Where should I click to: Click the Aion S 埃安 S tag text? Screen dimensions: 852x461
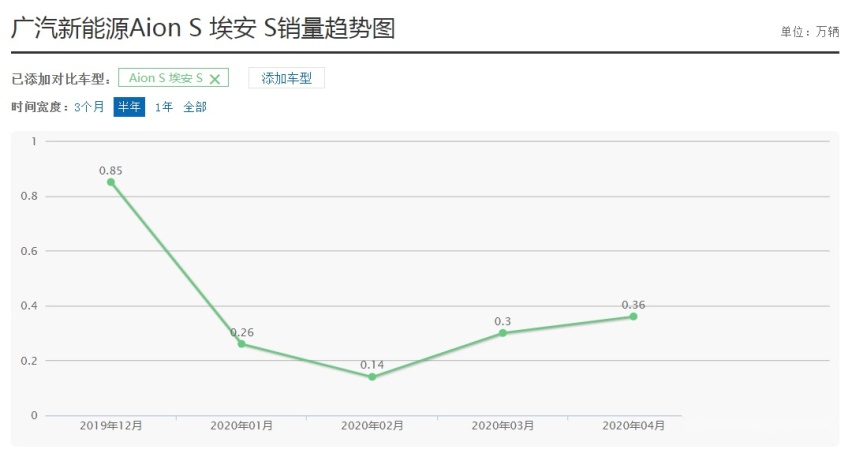coord(166,78)
